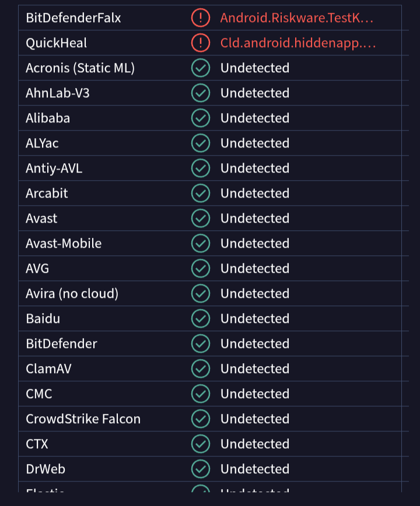Click the Undetected result for ALYac
420x506 pixels.
pyautogui.click(x=254, y=143)
